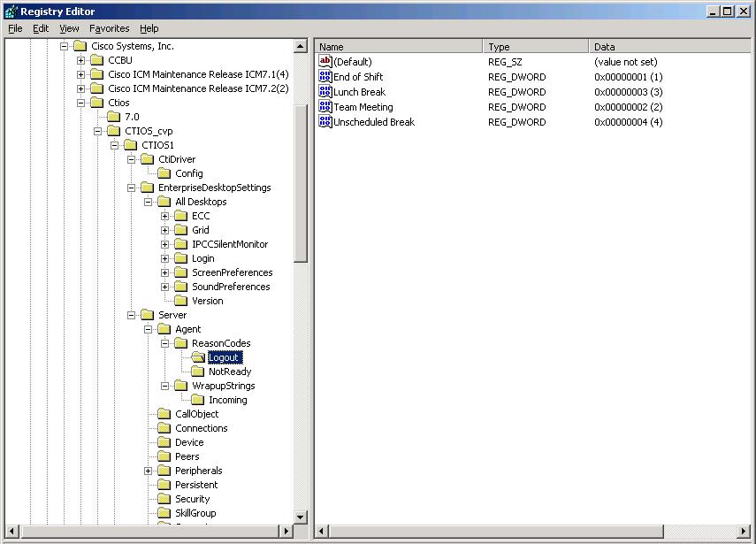Image resolution: width=756 pixels, height=544 pixels.
Task: Expand the Grid tree node
Action: (x=164, y=230)
